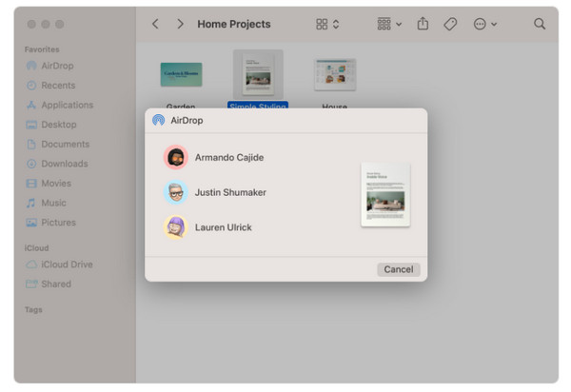The width and height of the screenshot is (571, 392).
Task: Select iCloud Drive cloud icon
Action: click(31, 265)
